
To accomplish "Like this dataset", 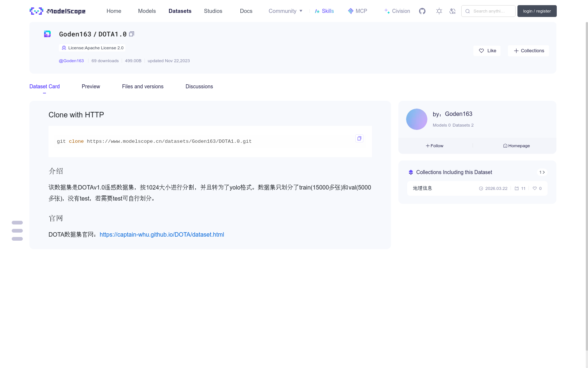I will pyautogui.click(x=487, y=51).
